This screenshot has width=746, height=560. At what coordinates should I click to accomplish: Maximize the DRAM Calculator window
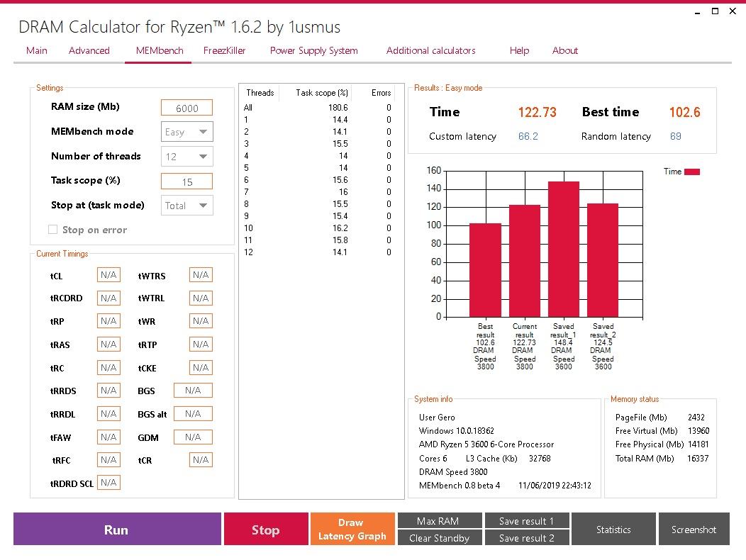click(715, 11)
